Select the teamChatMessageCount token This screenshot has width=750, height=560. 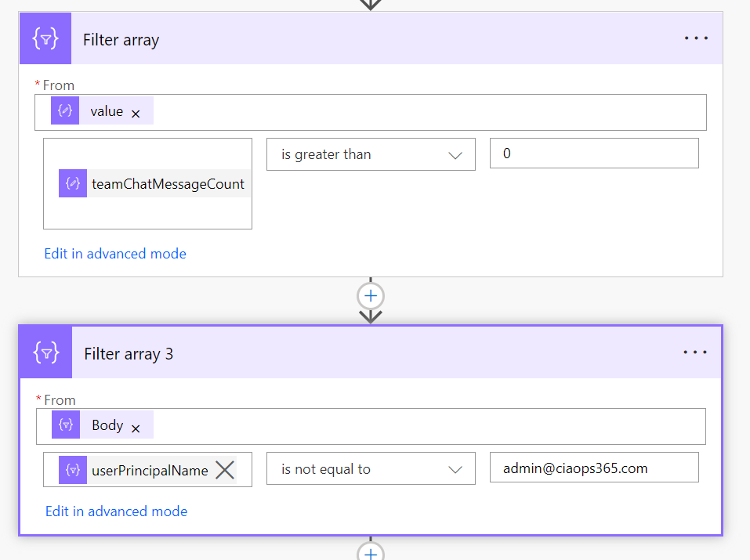point(167,184)
